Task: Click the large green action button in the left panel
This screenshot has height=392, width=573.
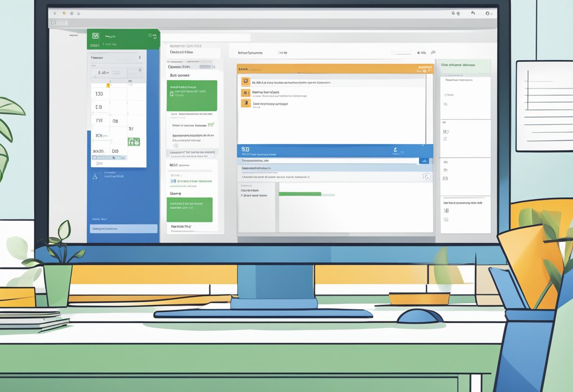Action: click(192, 94)
